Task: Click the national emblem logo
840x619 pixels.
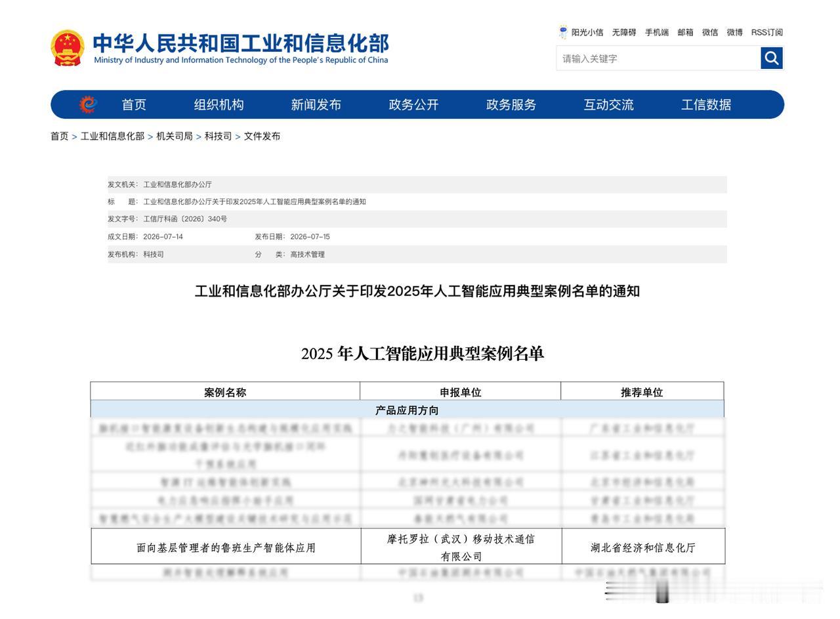Action: (x=68, y=48)
